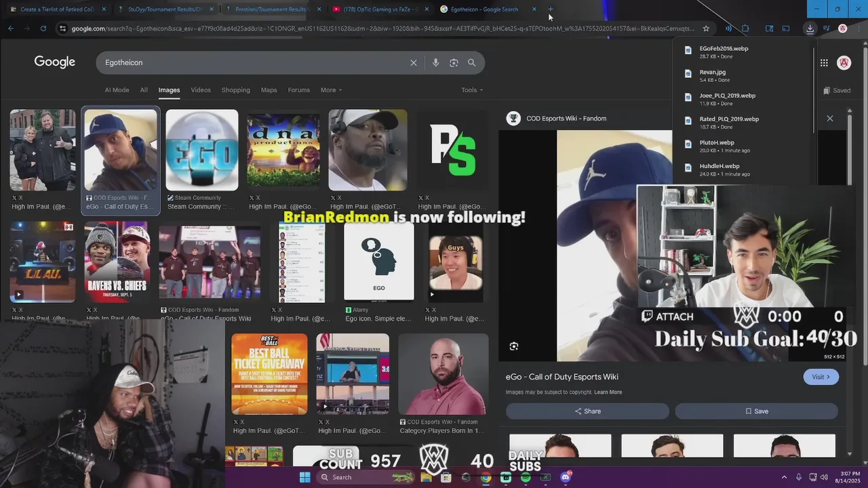Expand the More search categories dropdown
This screenshot has width=868, height=488.
[331, 90]
